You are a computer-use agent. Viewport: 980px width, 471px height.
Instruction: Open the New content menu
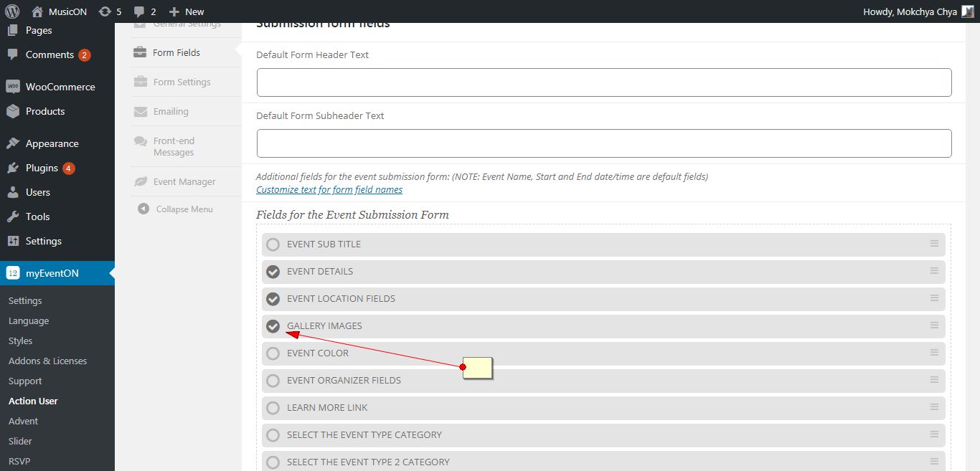[x=187, y=11]
